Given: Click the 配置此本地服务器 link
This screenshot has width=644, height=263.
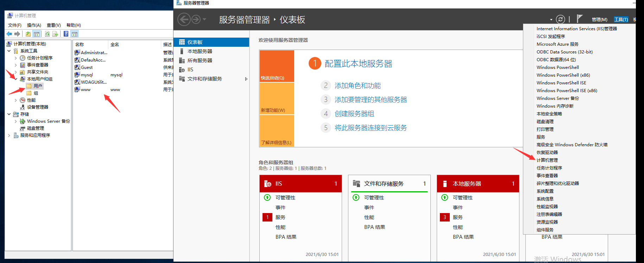Looking at the screenshot, I should coord(358,64).
